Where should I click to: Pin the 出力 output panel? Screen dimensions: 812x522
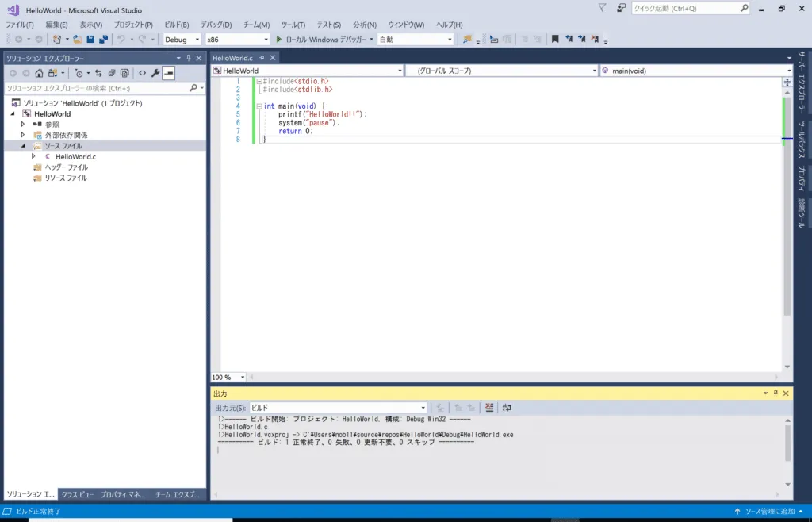tap(776, 393)
